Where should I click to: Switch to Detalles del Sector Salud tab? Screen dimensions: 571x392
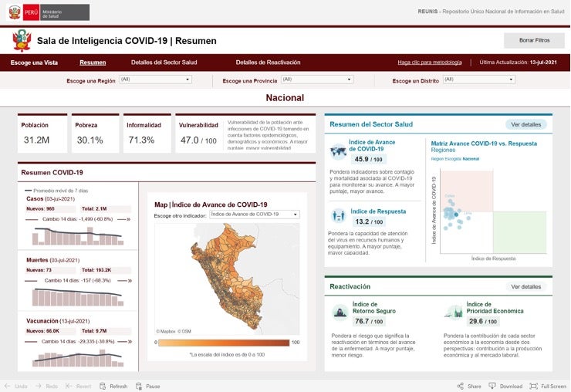[164, 63]
